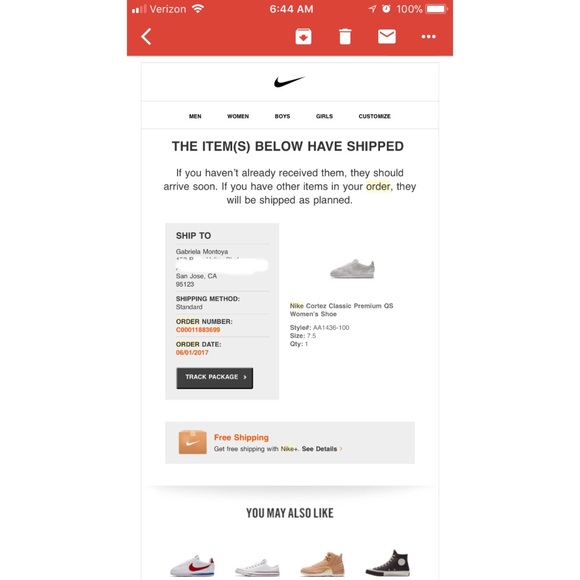Image resolution: width=580 pixels, height=580 pixels.
Task: Tap the orange Nike shipping box icon
Action: click(192, 442)
